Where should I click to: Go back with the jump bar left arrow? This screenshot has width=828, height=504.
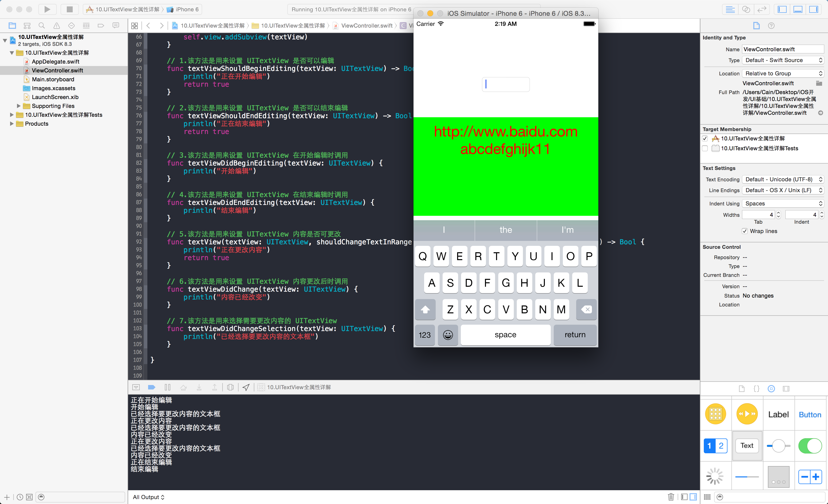(x=148, y=26)
